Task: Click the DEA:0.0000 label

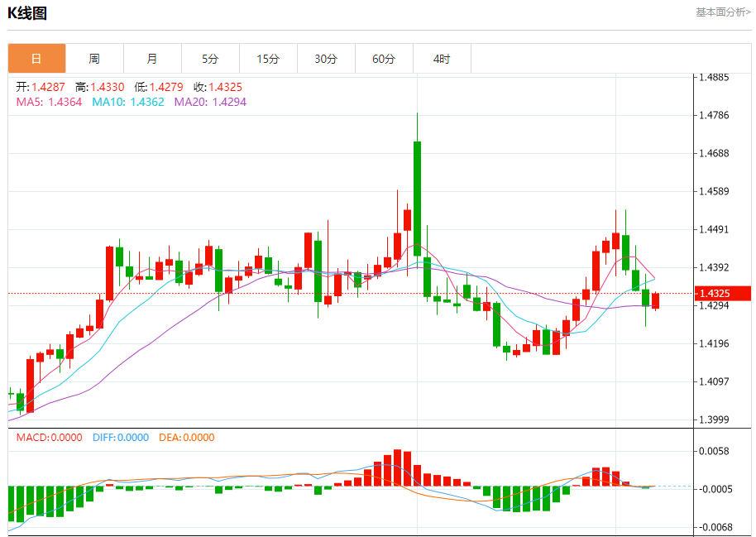Action: click(187, 437)
